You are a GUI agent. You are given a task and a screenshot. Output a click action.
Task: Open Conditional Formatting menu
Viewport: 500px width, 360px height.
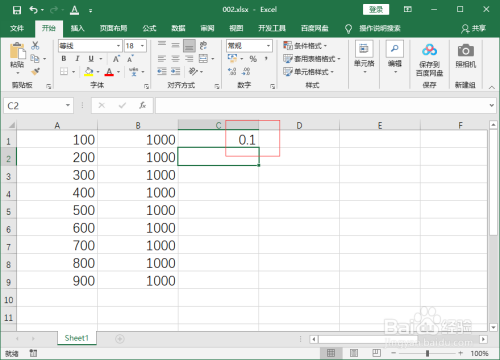coord(305,45)
